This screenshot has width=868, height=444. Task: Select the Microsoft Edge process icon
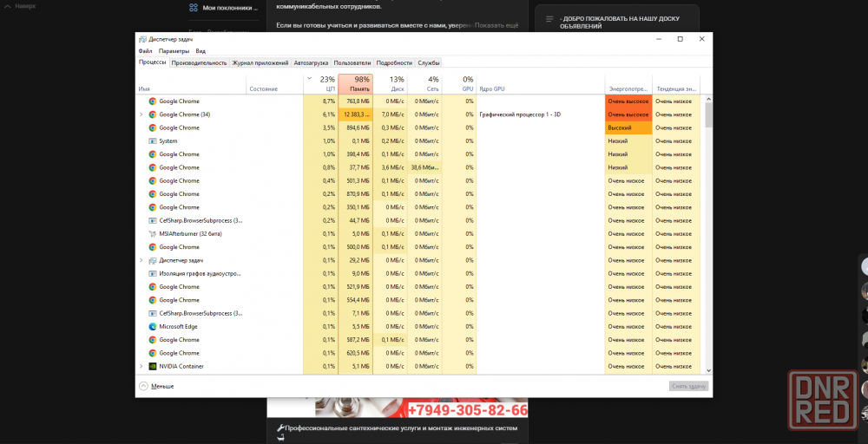click(x=152, y=327)
